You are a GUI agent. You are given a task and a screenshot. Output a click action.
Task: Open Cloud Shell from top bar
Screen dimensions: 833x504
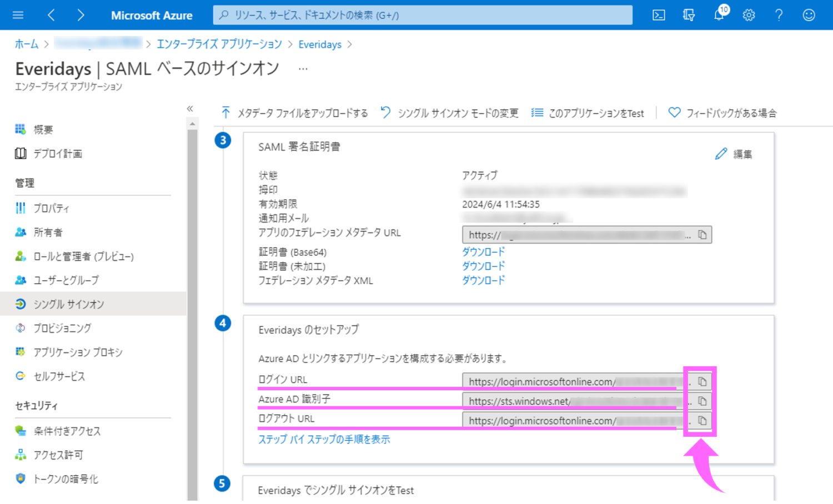click(659, 15)
